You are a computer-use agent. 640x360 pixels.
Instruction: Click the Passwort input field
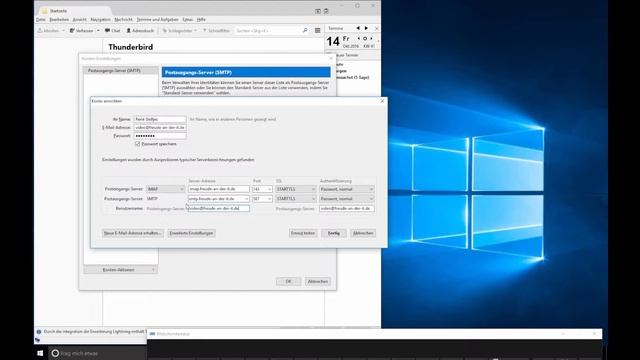pos(160,136)
